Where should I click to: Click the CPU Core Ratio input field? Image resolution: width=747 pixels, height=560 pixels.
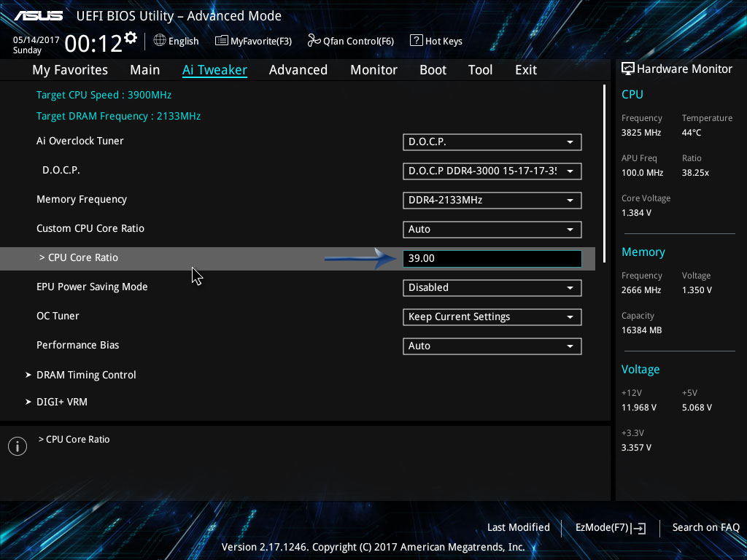(492, 259)
